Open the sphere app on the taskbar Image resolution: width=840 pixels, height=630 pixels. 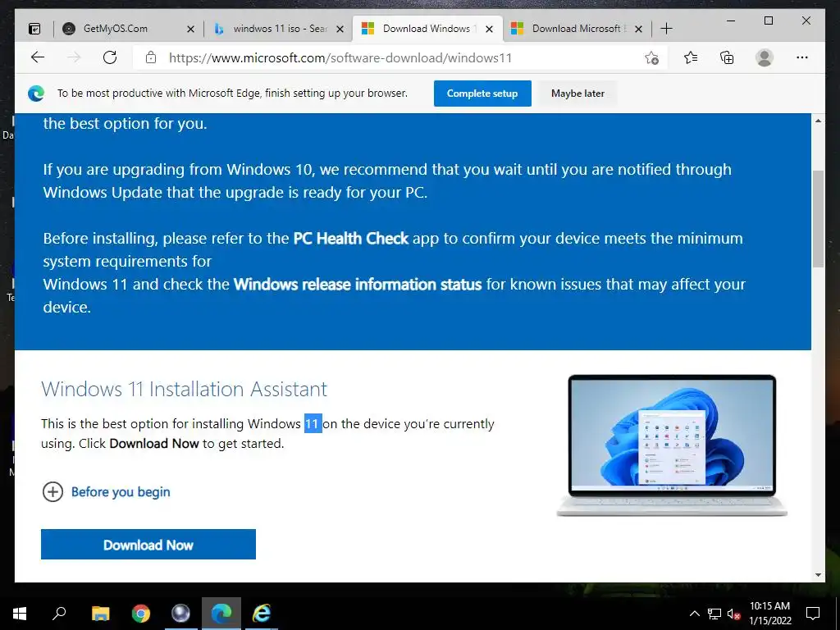coord(180,614)
